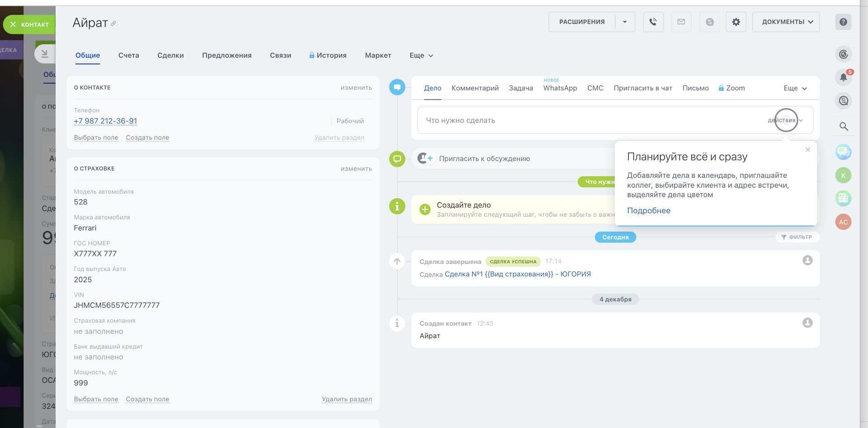This screenshot has height=428, width=868.
Task: Open the WhatsApp tab
Action: pyautogui.click(x=560, y=88)
